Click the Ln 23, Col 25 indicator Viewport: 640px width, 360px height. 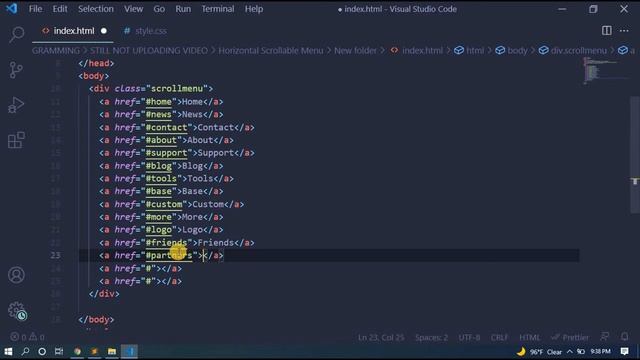tap(381, 338)
